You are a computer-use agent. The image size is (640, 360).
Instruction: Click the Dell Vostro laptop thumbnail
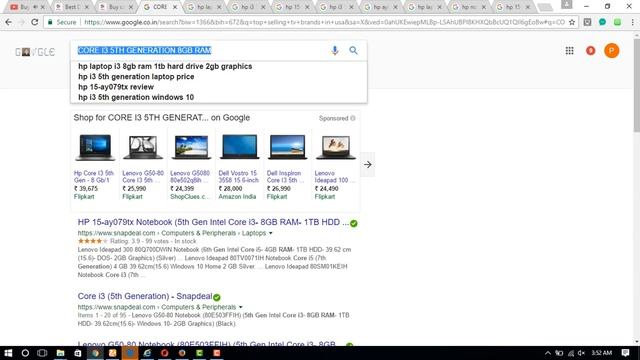point(239,147)
